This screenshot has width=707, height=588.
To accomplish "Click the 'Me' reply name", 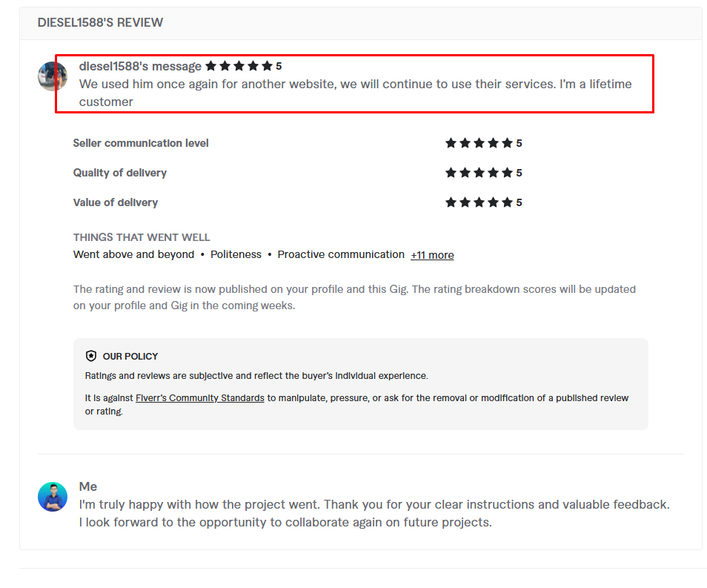I will 88,486.
